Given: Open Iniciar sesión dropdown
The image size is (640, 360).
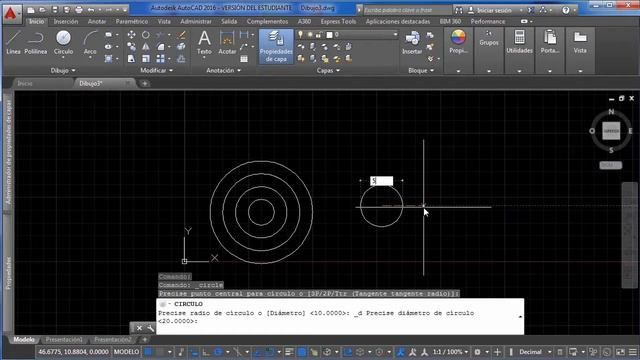Looking at the screenshot, I should [521, 10].
